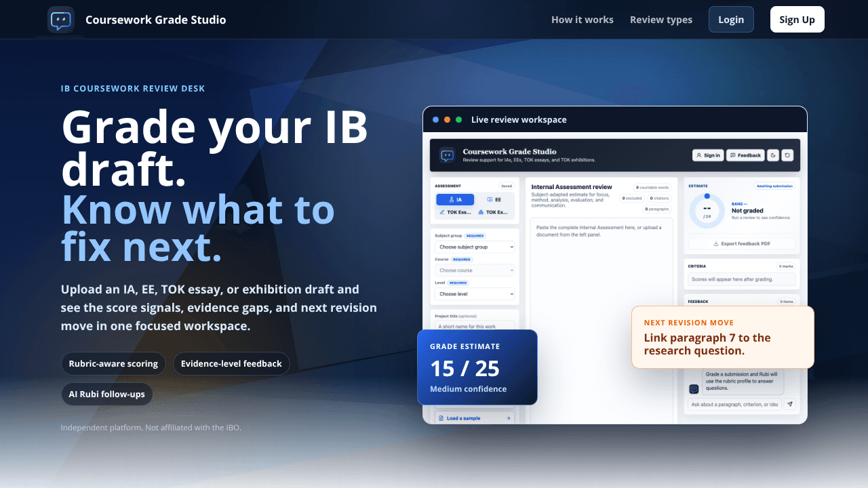Open the Choose level dropdown

point(475,294)
